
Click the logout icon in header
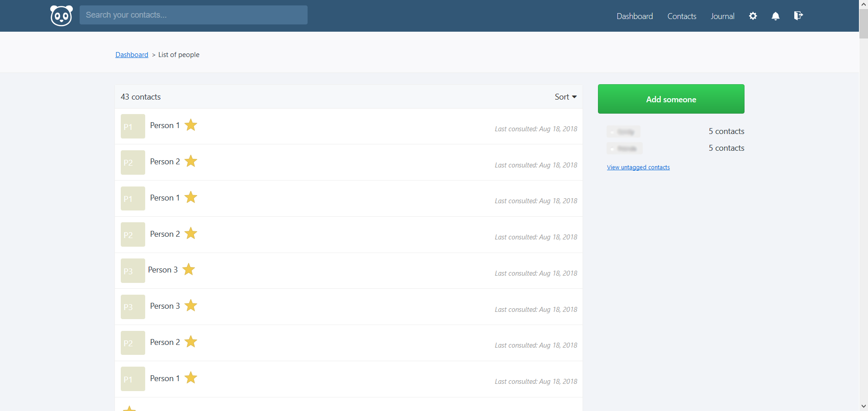pyautogui.click(x=798, y=15)
